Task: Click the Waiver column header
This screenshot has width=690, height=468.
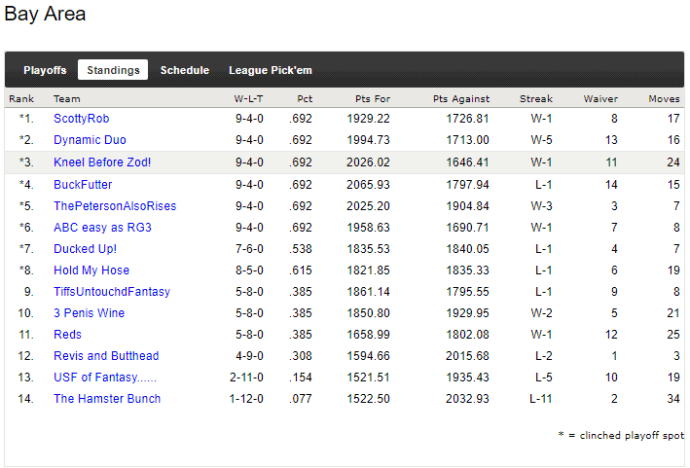Action: [601, 99]
